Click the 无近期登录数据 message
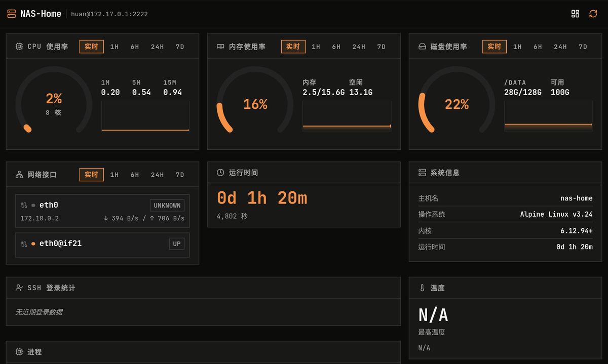Screen dimensions: 608x364 pos(39,312)
